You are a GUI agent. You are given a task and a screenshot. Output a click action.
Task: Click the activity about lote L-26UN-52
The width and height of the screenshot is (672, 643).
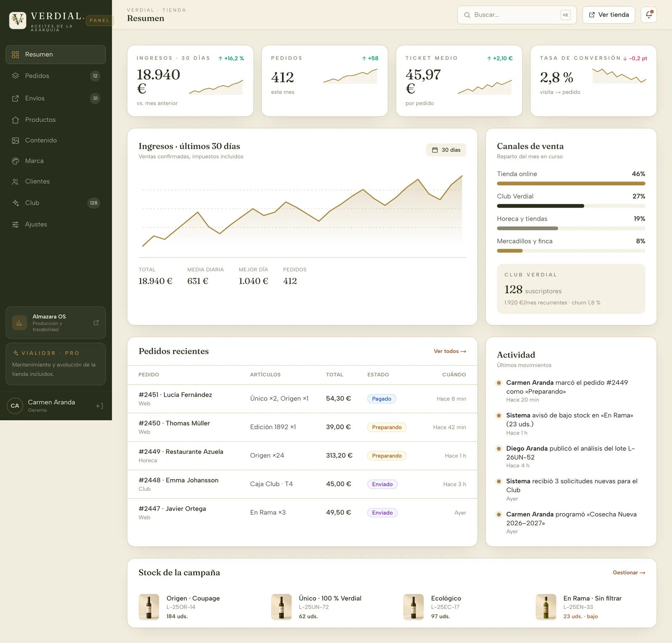tap(570, 456)
